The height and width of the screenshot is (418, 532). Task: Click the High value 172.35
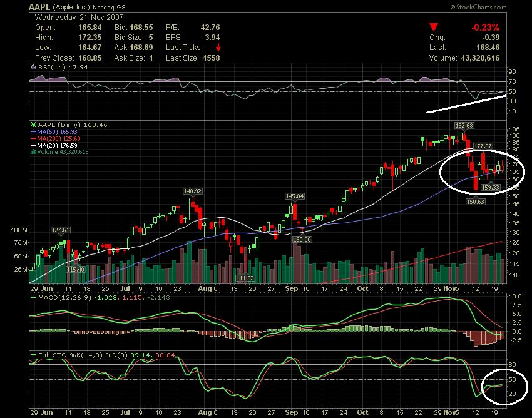(90, 38)
